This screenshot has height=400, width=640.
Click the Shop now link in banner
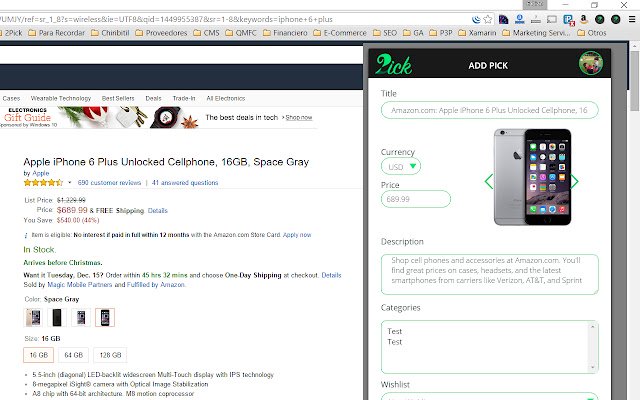pos(299,118)
